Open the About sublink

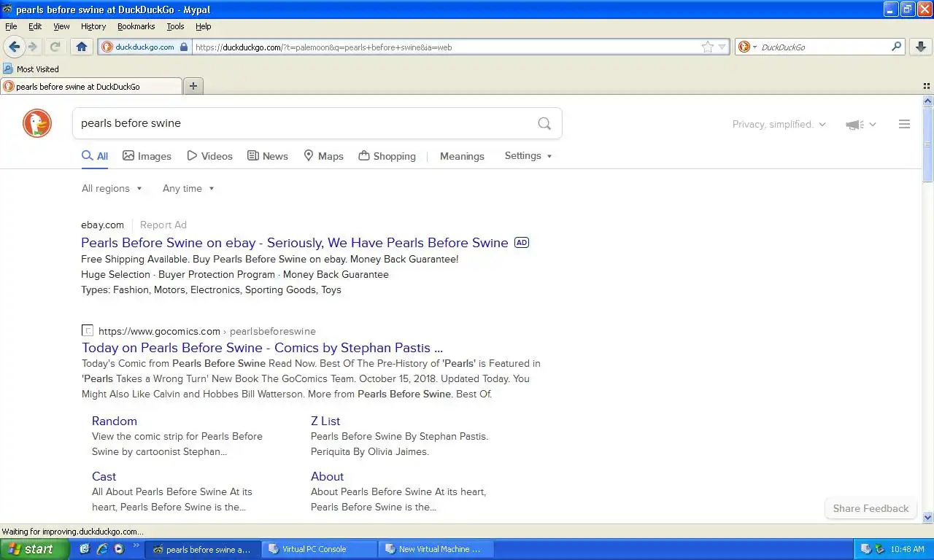(x=327, y=476)
